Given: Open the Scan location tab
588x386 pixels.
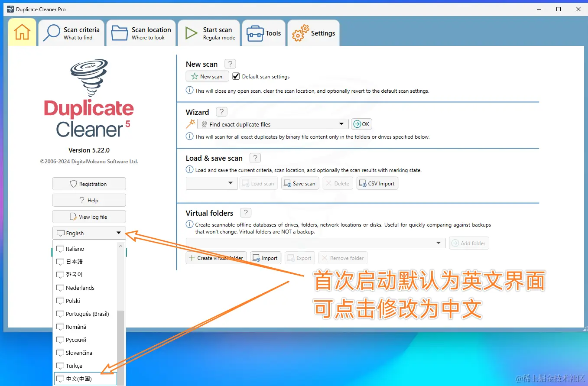Looking at the screenshot, I should coord(141,33).
